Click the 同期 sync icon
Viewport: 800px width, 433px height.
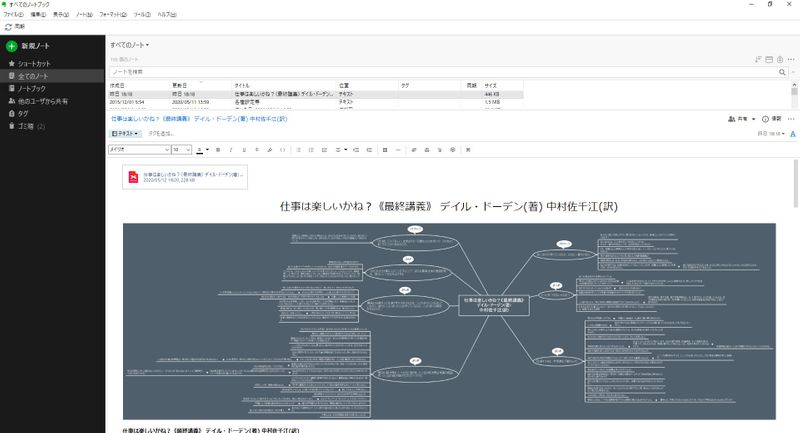coord(10,26)
